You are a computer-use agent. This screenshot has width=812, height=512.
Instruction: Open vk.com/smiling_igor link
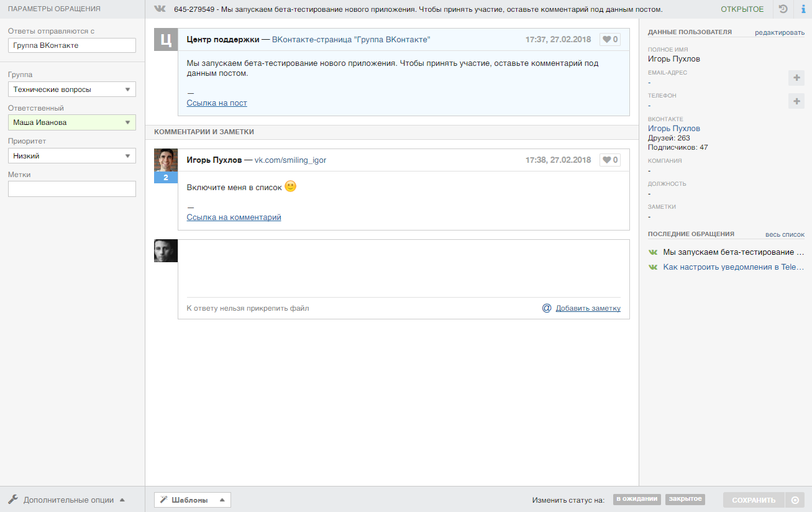(290, 160)
